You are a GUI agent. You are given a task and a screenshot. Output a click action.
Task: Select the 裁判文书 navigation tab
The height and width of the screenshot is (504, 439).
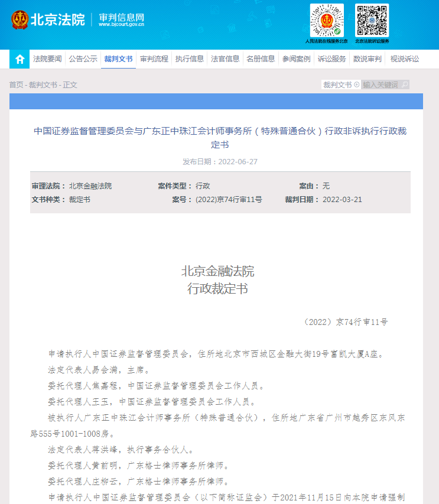pos(118,59)
